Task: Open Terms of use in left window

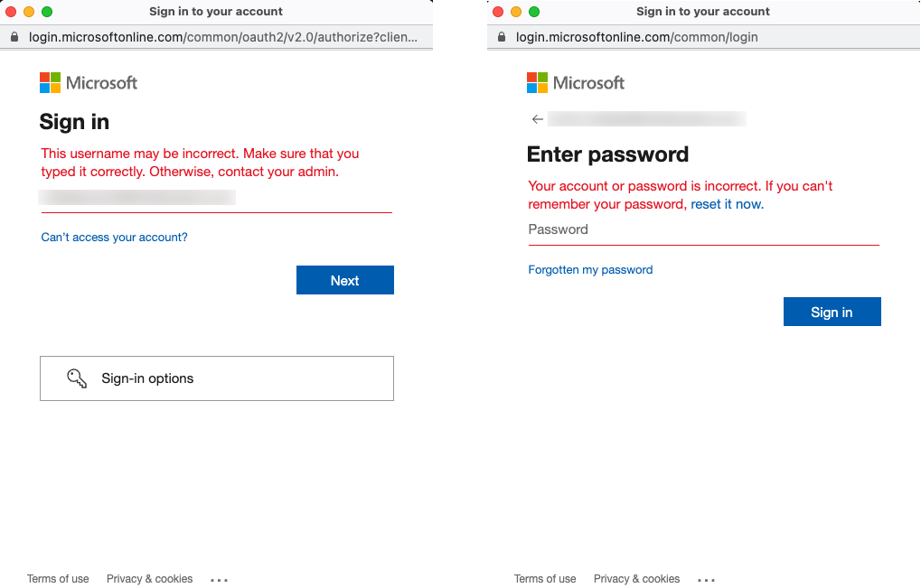Action: click(x=58, y=579)
